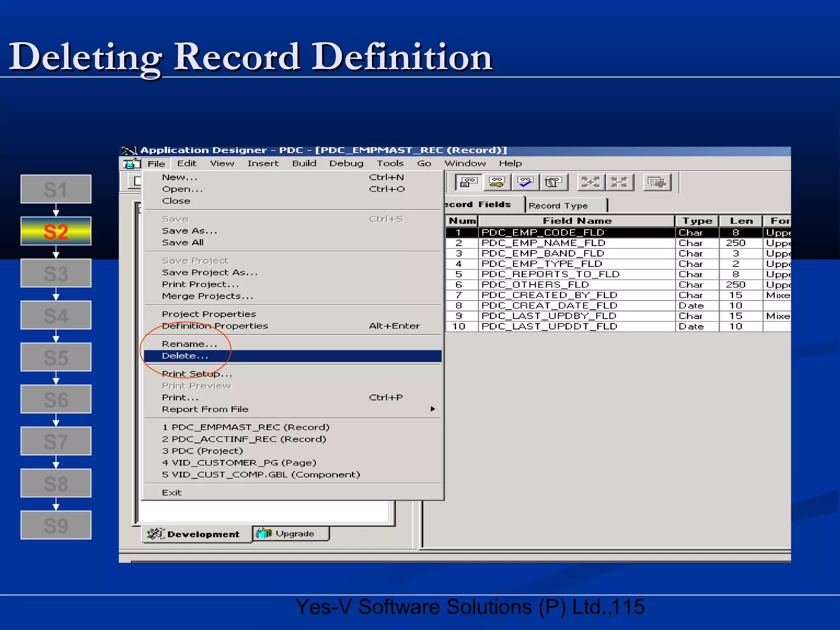Viewport: 840px width, 630px height.
Task: Open the Help menu
Action: click(510, 163)
